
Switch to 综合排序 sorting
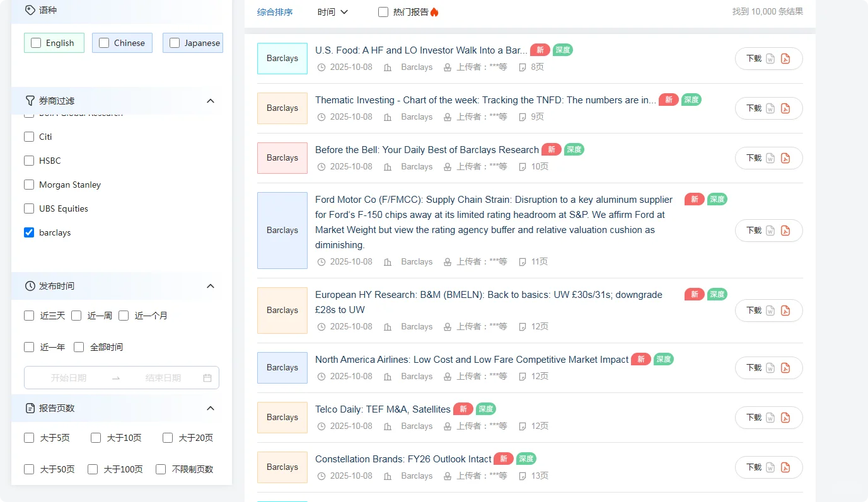point(275,12)
